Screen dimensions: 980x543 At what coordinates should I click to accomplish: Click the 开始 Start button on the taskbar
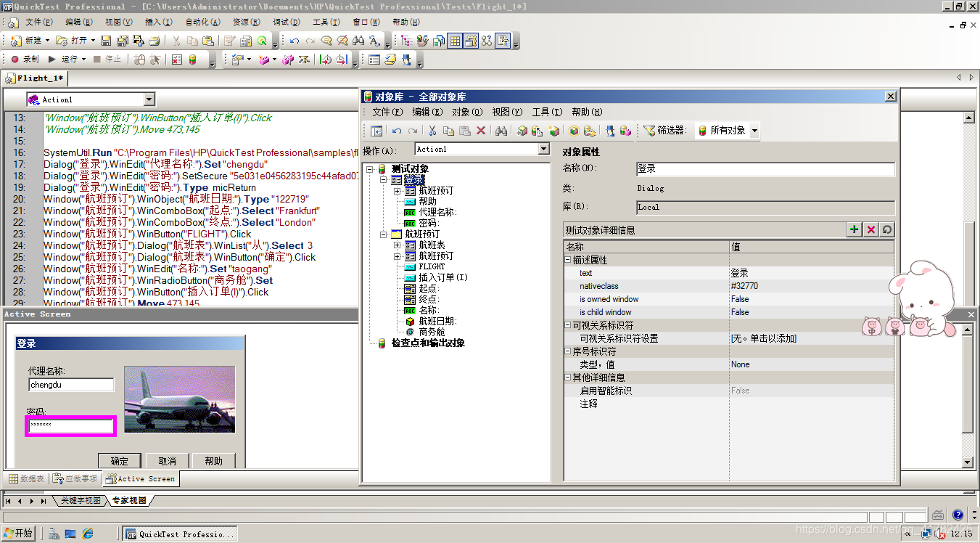pos(18,533)
